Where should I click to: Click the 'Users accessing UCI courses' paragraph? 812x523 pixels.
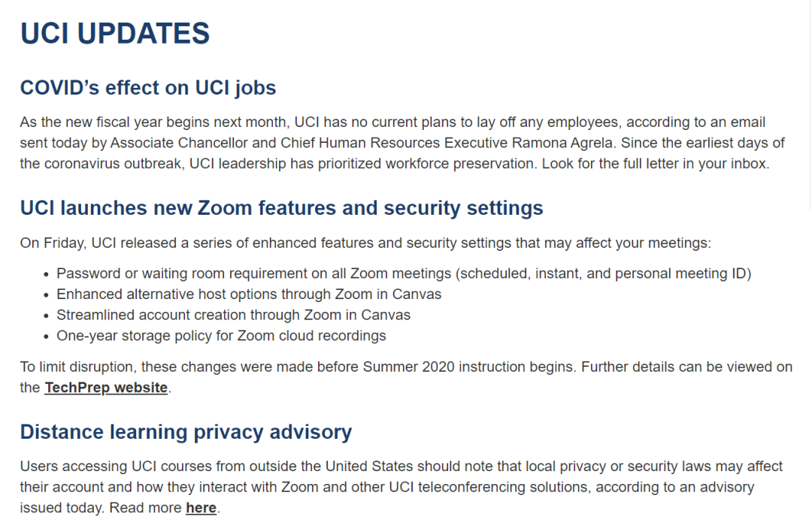[401, 487]
